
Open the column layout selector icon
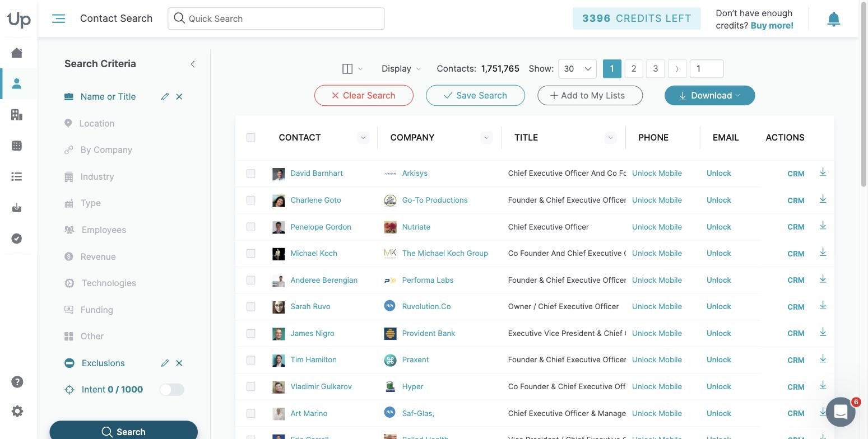pyautogui.click(x=352, y=68)
